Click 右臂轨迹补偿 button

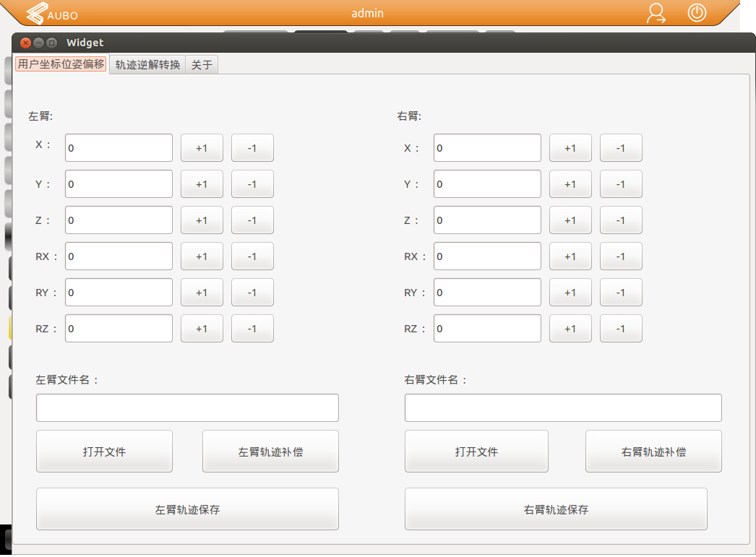pos(653,452)
